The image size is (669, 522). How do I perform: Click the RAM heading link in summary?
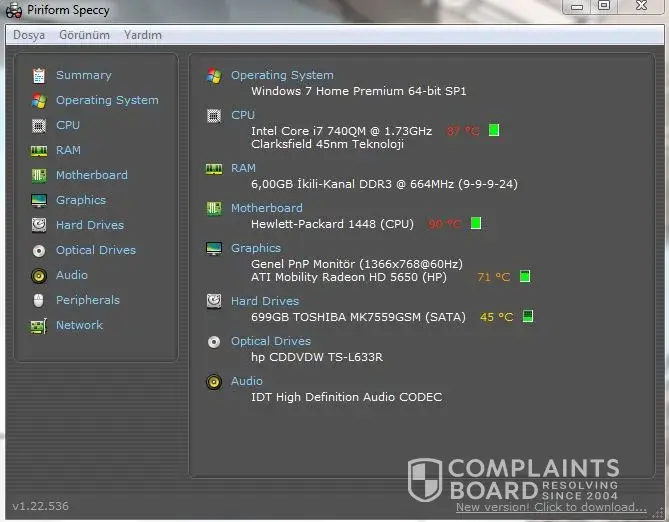(x=243, y=168)
